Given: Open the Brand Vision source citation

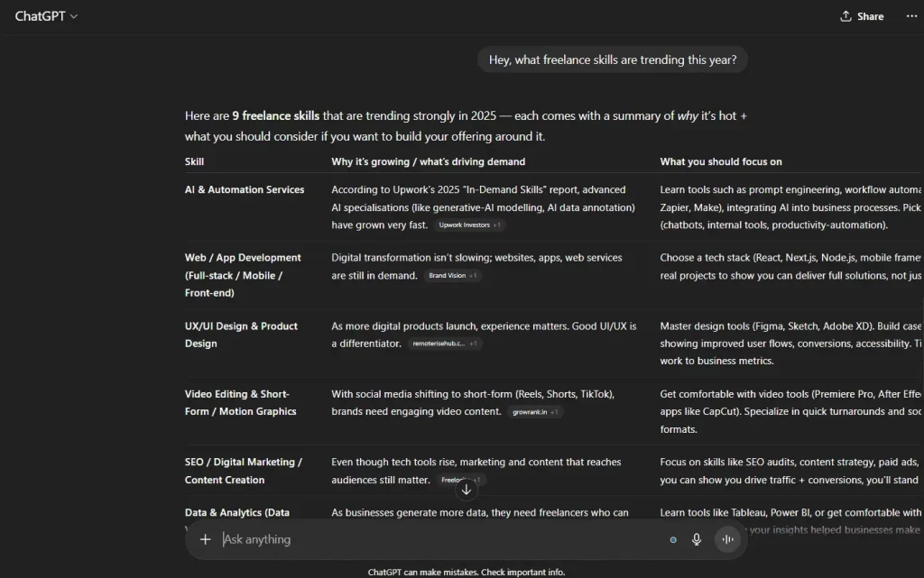Looking at the screenshot, I should pyautogui.click(x=453, y=275).
